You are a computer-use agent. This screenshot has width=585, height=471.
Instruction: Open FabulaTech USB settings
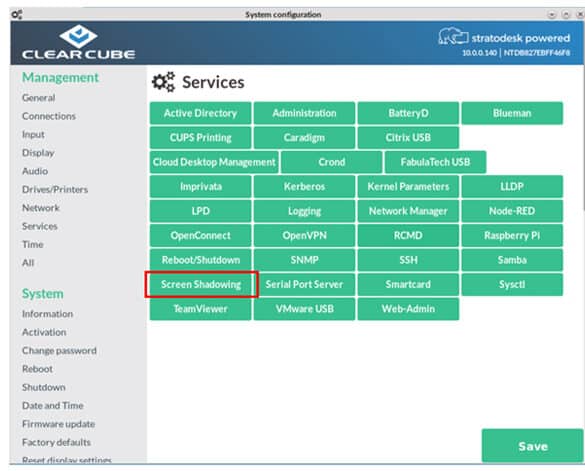(435, 162)
